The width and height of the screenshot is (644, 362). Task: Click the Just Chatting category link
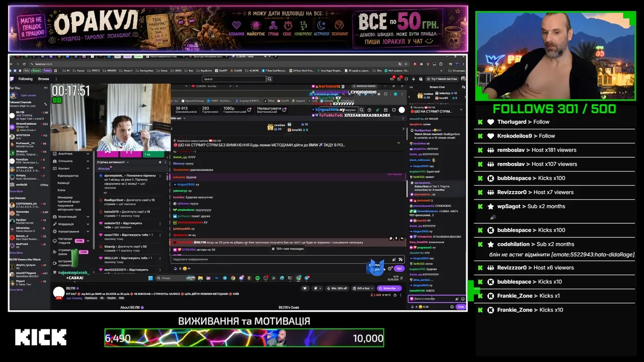(74, 298)
